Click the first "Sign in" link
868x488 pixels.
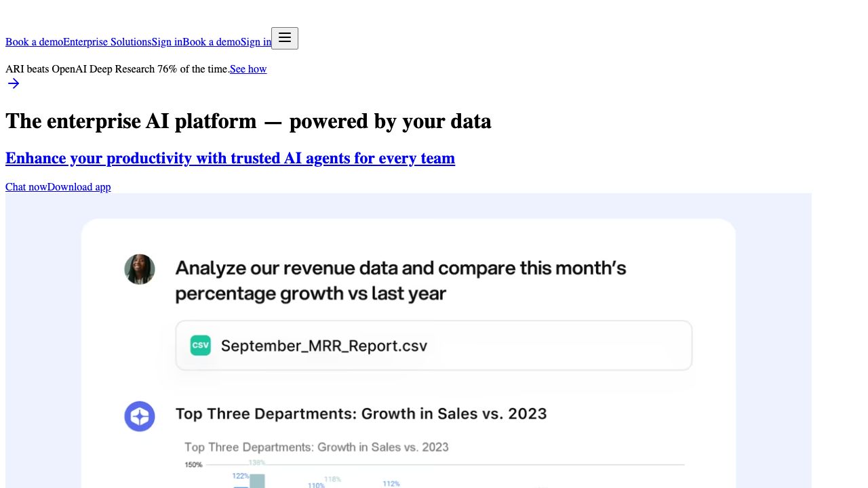click(167, 42)
